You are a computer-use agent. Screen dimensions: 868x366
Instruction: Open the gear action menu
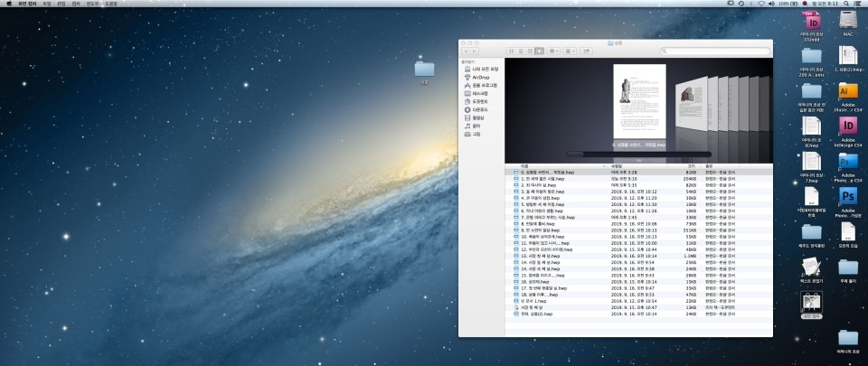[x=554, y=52]
